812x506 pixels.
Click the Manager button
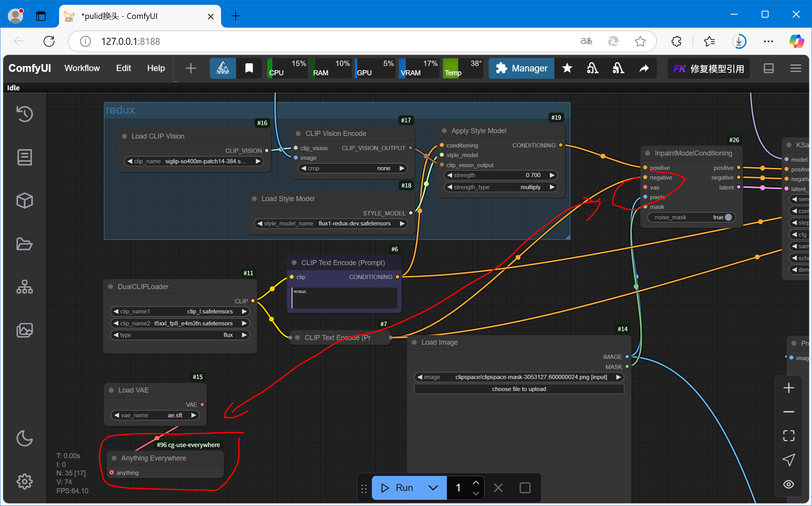click(522, 68)
